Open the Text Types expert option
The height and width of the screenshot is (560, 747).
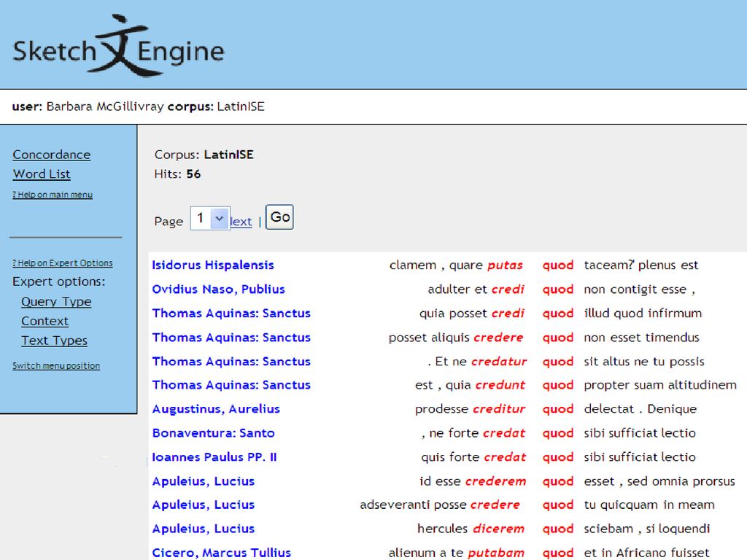pyautogui.click(x=55, y=341)
